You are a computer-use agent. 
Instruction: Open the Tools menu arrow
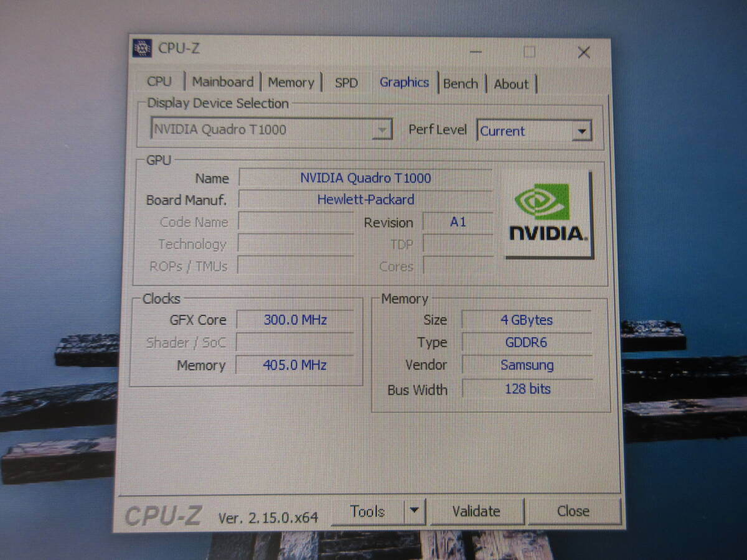pos(415,511)
